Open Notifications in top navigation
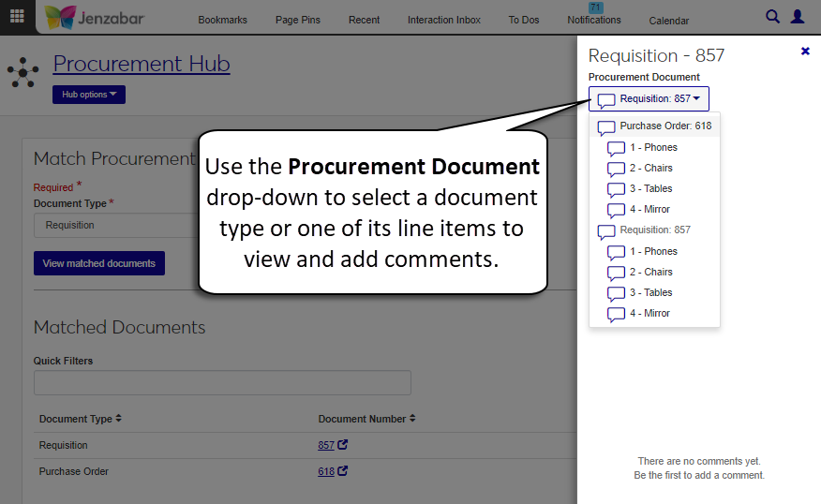The height and width of the screenshot is (504, 821). point(594,20)
